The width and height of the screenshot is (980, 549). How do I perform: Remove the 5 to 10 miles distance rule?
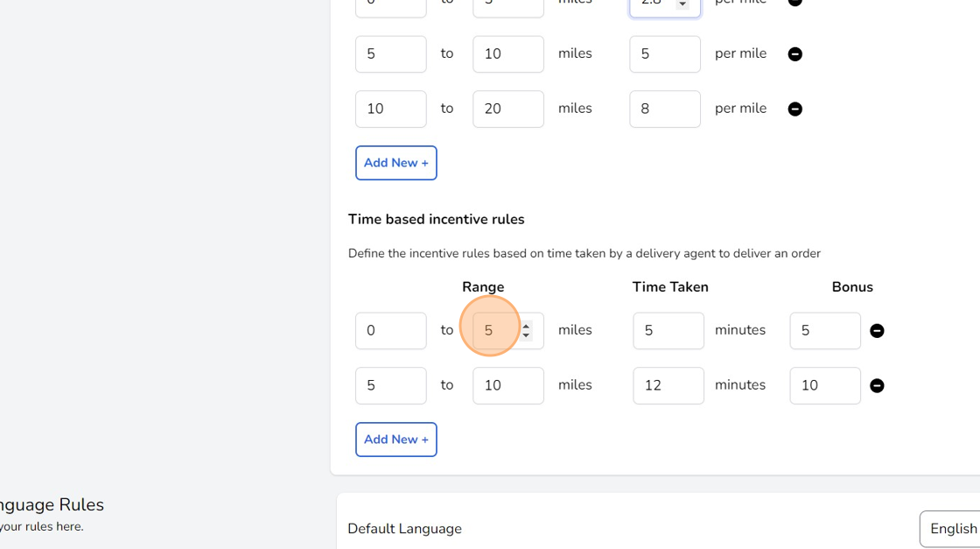point(794,53)
